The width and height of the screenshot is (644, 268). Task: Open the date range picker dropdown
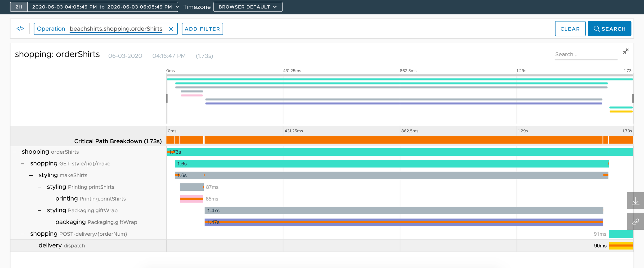pyautogui.click(x=103, y=7)
